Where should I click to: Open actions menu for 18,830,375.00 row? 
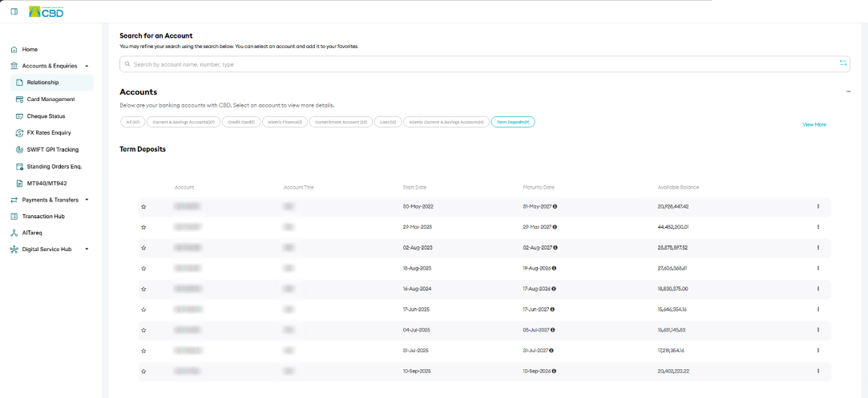point(818,288)
